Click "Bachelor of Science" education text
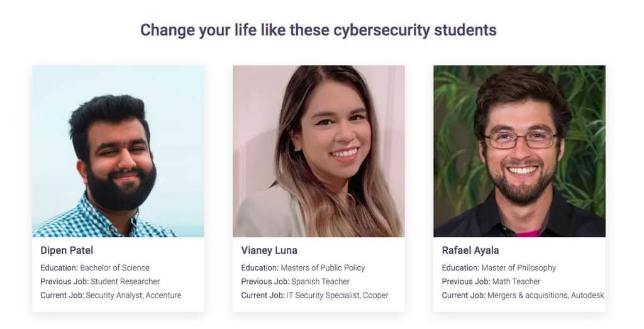The width and height of the screenshot is (644, 329). coord(114,267)
